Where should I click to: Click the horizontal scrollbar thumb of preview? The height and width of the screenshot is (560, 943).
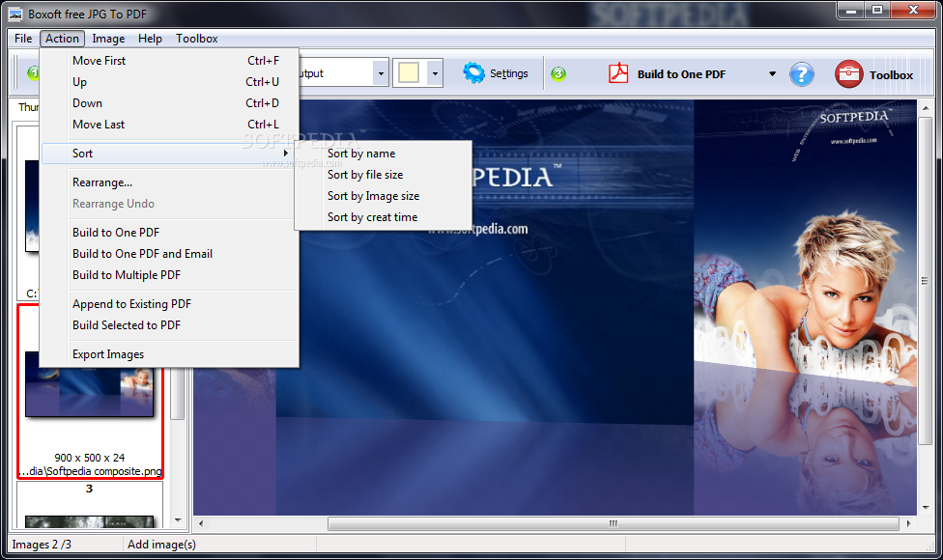point(613,523)
